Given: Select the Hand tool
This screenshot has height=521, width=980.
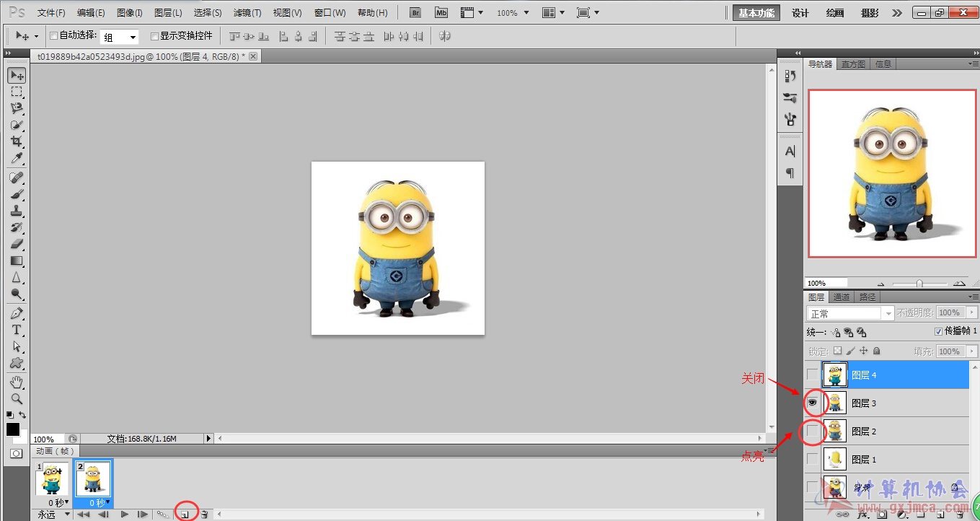Looking at the screenshot, I should click(17, 382).
